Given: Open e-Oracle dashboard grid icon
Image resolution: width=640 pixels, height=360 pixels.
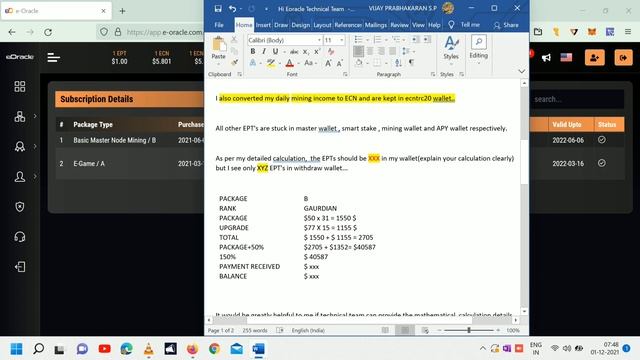Looking at the screenshot, I should click(20, 86).
